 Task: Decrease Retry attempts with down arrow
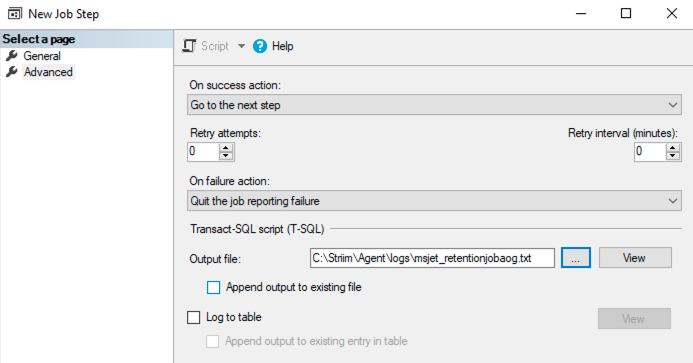tap(226, 155)
